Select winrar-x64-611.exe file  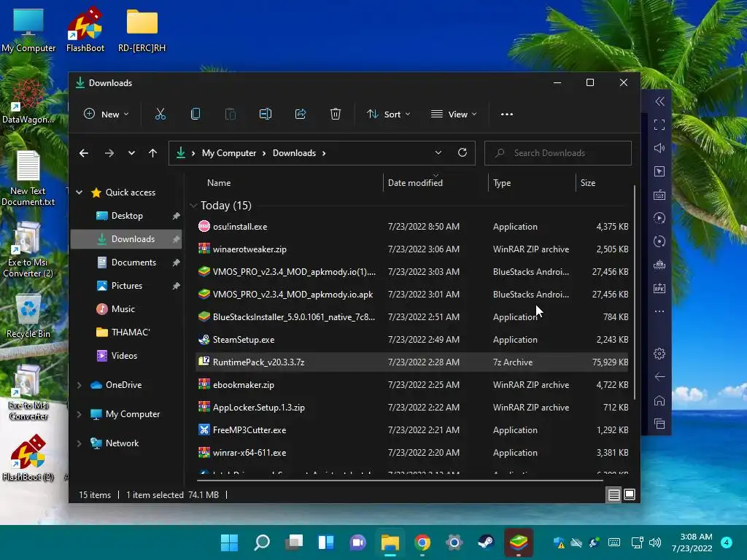point(413,453)
